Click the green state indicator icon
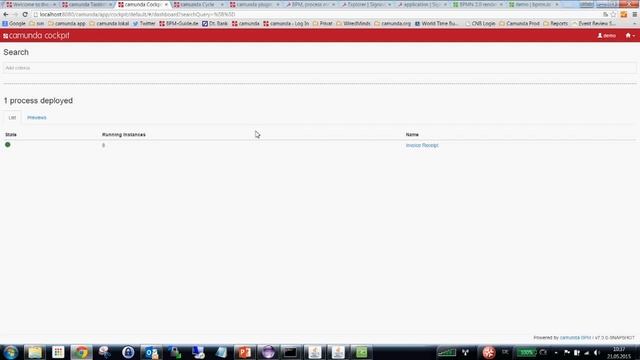The image size is (640, 360). (x=8, y=145)
